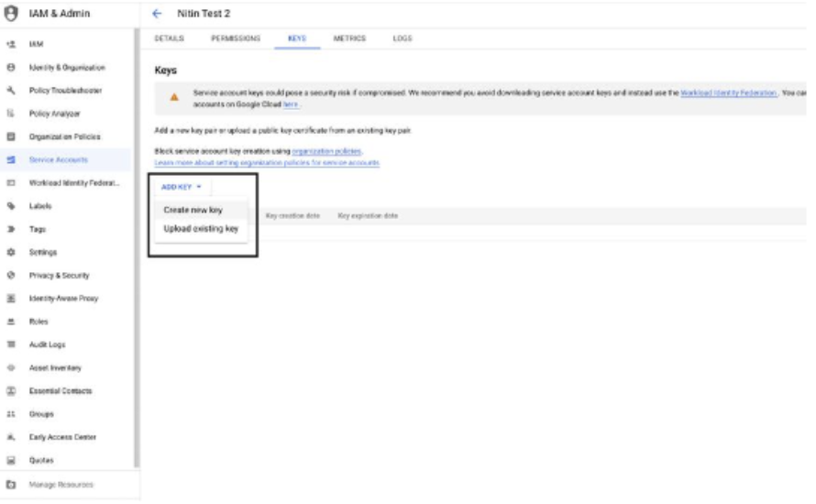The image size is (816, 504).
Task: Open the Logs tab
Action: (x=402, y=38)
